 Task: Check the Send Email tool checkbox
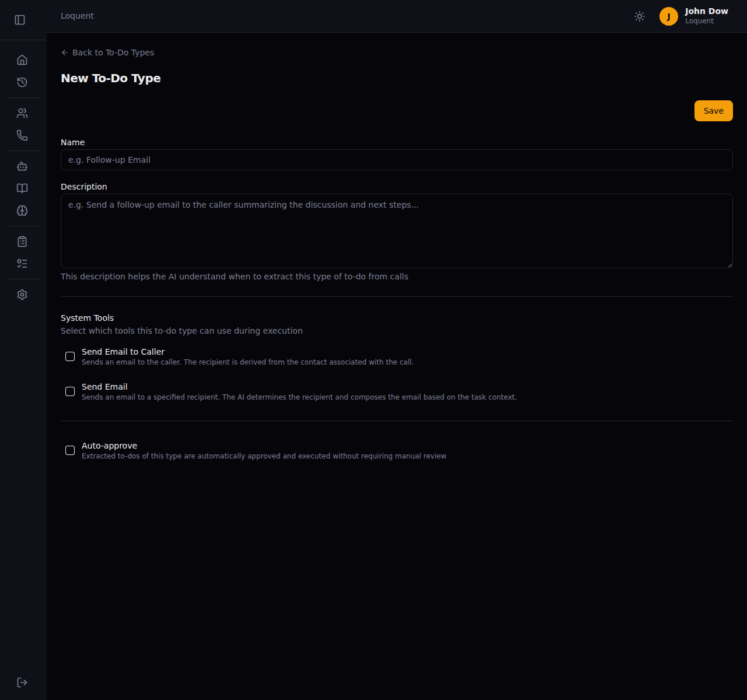click(70, 391)
